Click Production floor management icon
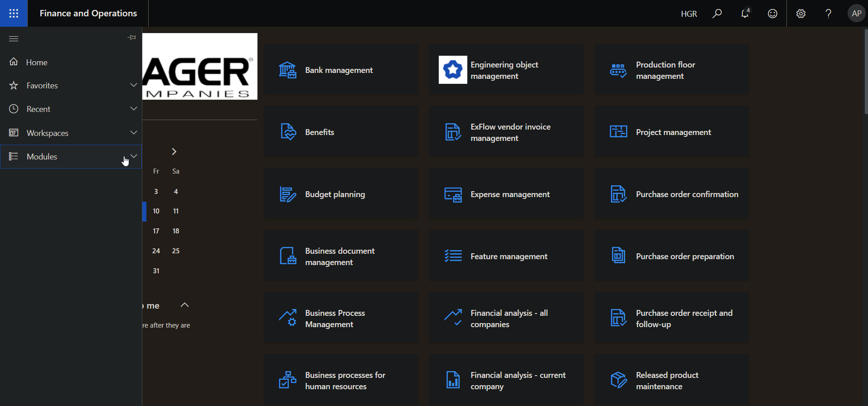This screenshot has height=406, width=868. pos(618,70)
